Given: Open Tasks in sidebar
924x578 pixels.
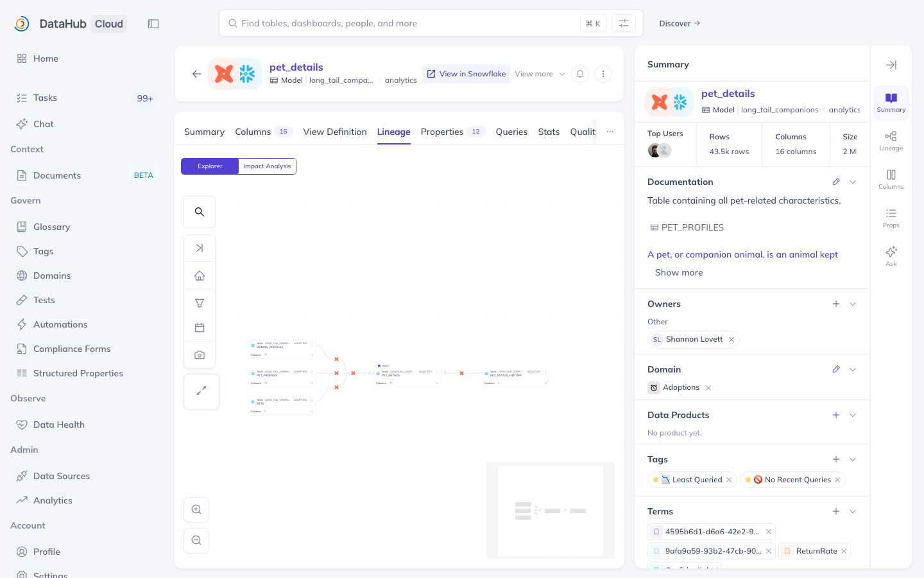Looking at the screenshot, I should tap(86, 98).
